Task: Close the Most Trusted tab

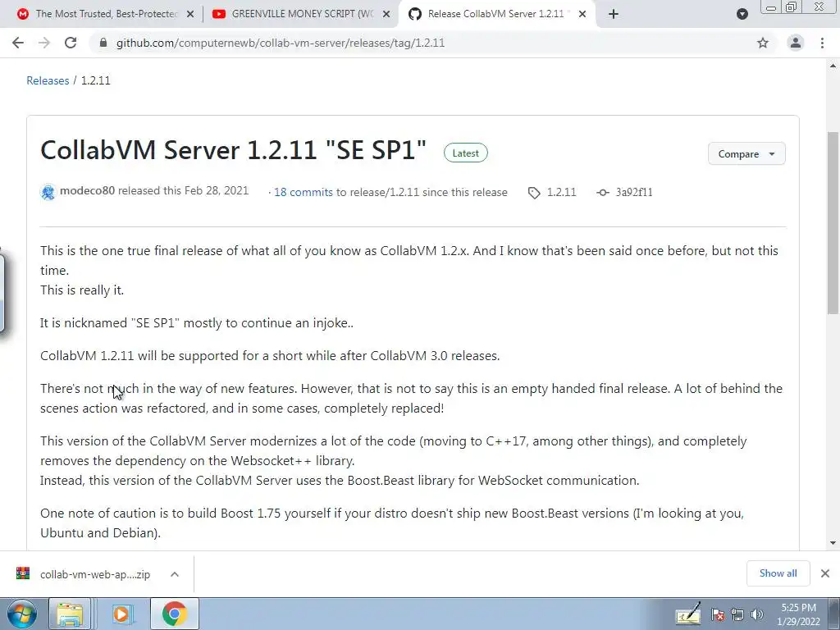Action: 190,14
